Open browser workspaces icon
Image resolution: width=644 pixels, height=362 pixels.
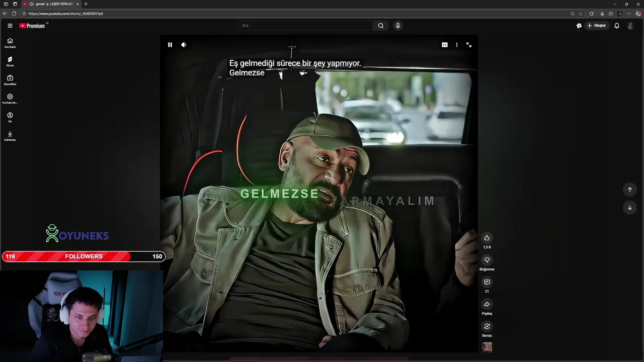point(6,4)
